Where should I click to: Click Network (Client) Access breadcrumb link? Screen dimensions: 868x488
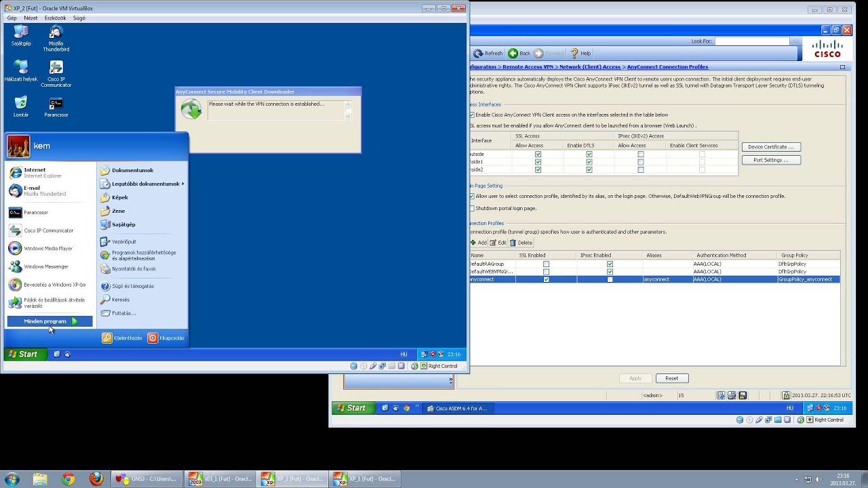pos(590,67)
